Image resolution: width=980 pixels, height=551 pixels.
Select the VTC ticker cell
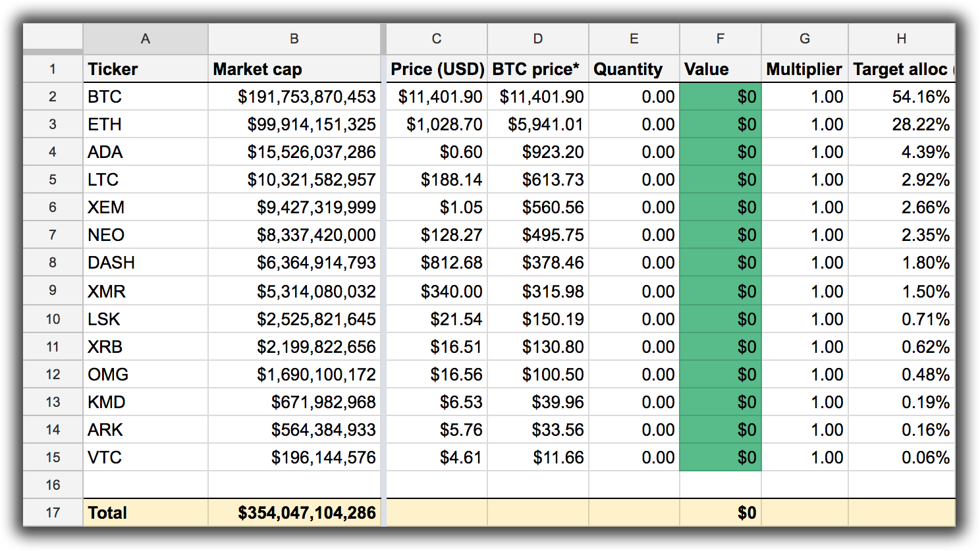146,458
